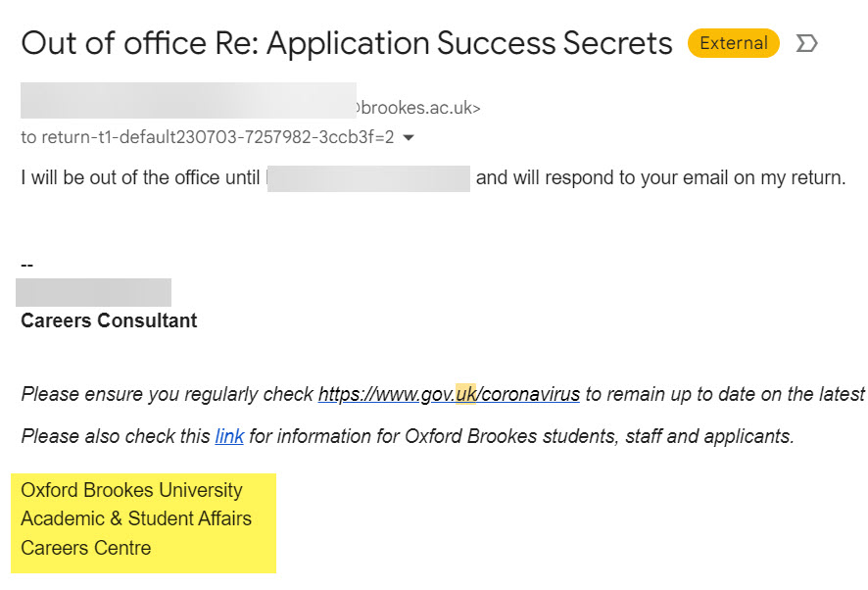The image size is (868, 590).
Task: Click "I will be out of the office" text
Action: [x=140, y=179]
